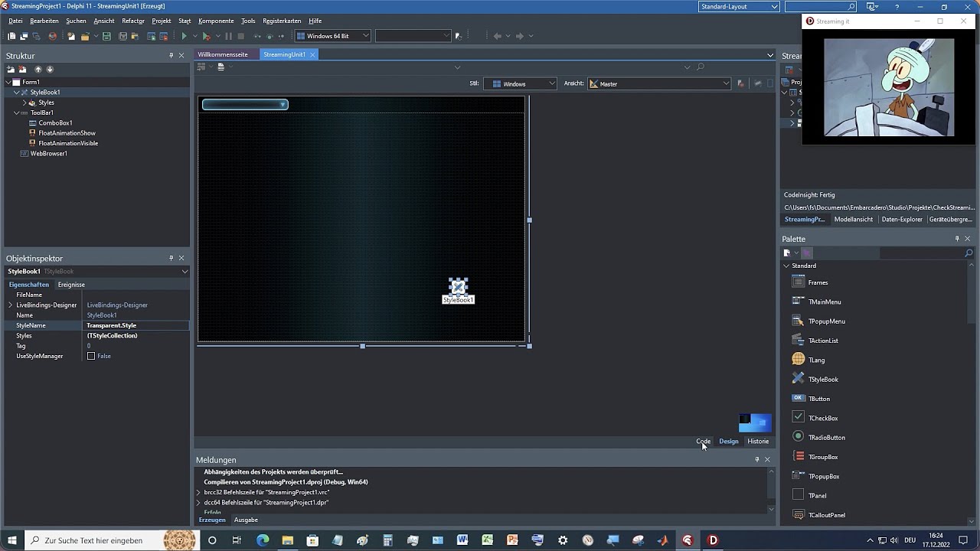
Task: Close the StreamingUnit1 tab
Action: click(x=312, y=54)
